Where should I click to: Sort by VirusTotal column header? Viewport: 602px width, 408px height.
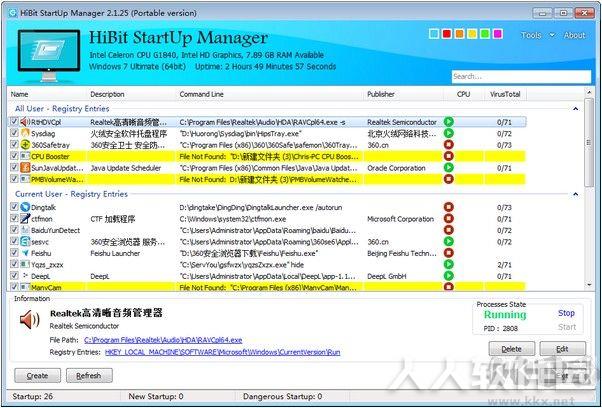(505, 94)
